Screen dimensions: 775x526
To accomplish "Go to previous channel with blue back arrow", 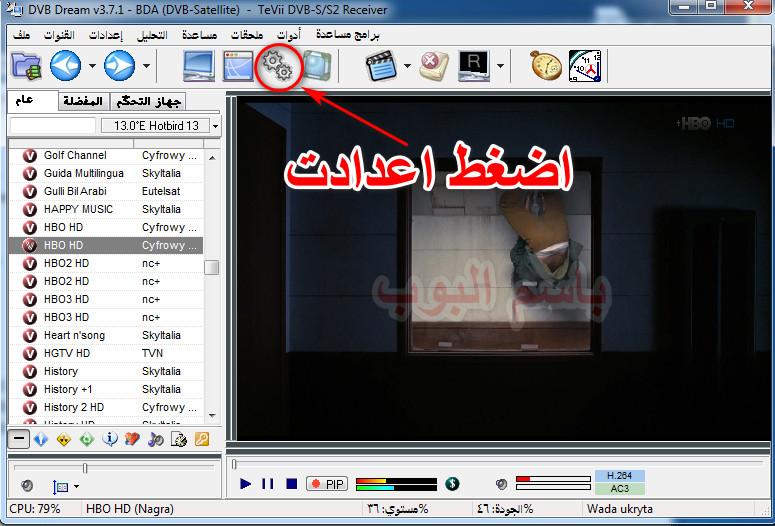I will coord(66,65).
